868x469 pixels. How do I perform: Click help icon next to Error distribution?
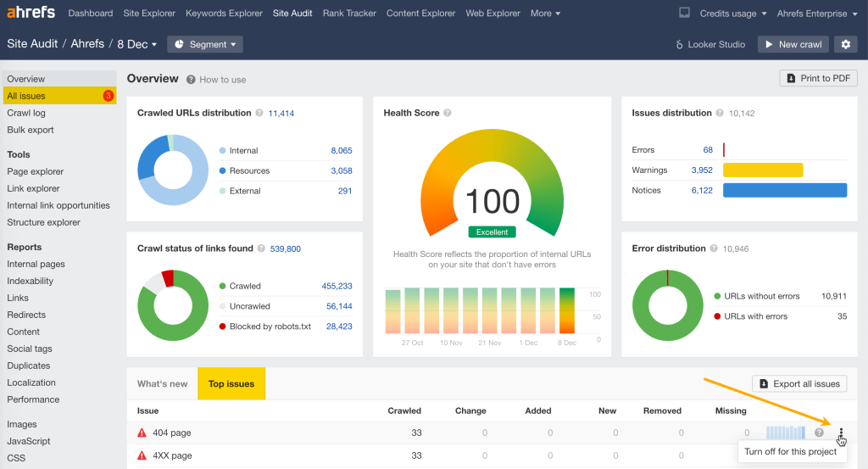[x=714, y=248]
